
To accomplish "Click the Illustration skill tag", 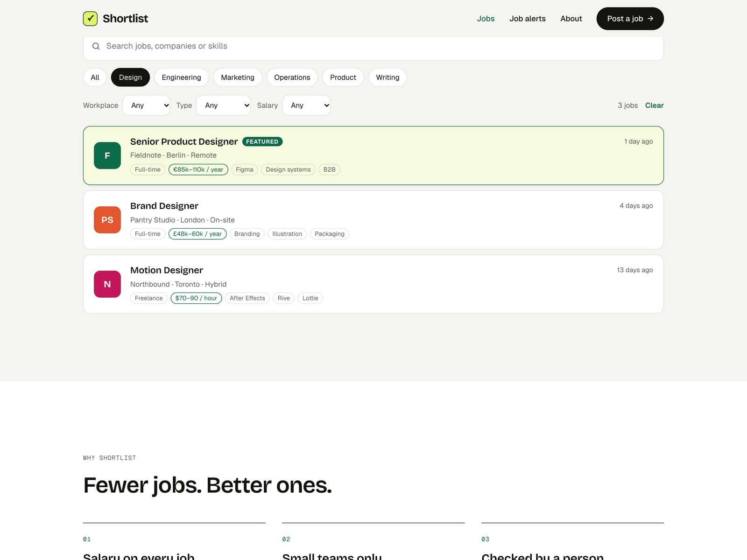I will (287, 234).
